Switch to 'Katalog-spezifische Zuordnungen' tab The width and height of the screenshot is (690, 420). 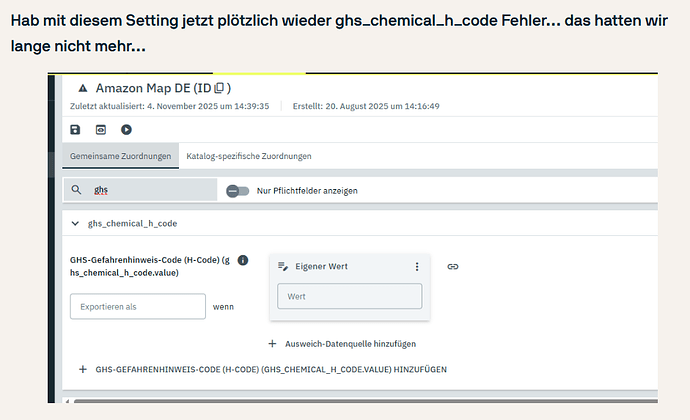(249, 157)
